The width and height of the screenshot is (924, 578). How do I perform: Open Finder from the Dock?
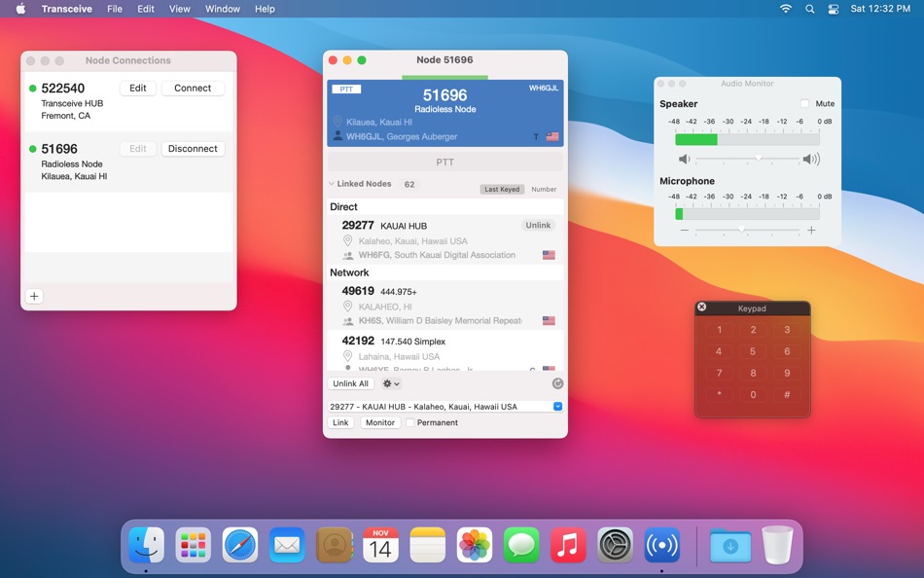146,545
